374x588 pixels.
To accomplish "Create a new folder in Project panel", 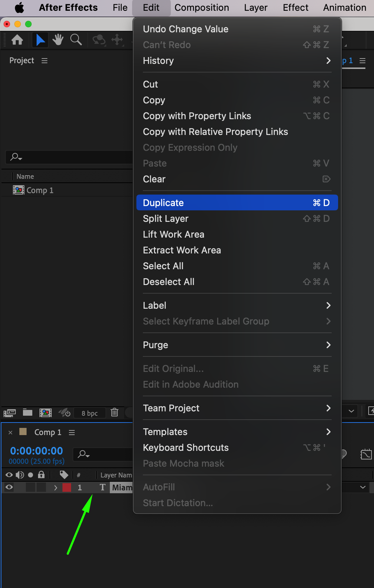I will point(28,412).
